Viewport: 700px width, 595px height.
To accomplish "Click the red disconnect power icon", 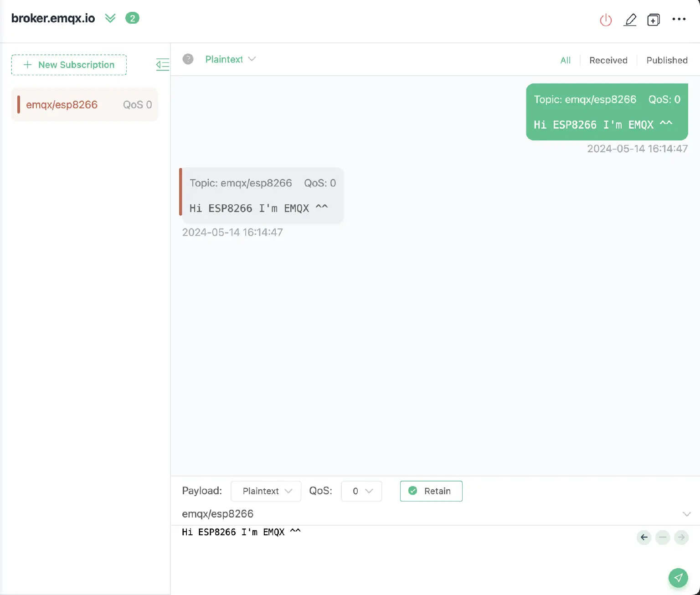I will click(x=606, y=20).
